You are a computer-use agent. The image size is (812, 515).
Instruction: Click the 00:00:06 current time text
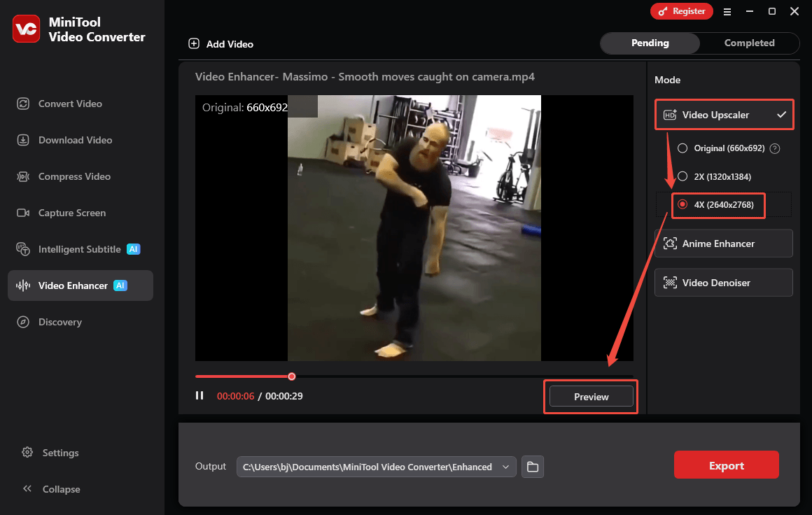click(236, 396)
